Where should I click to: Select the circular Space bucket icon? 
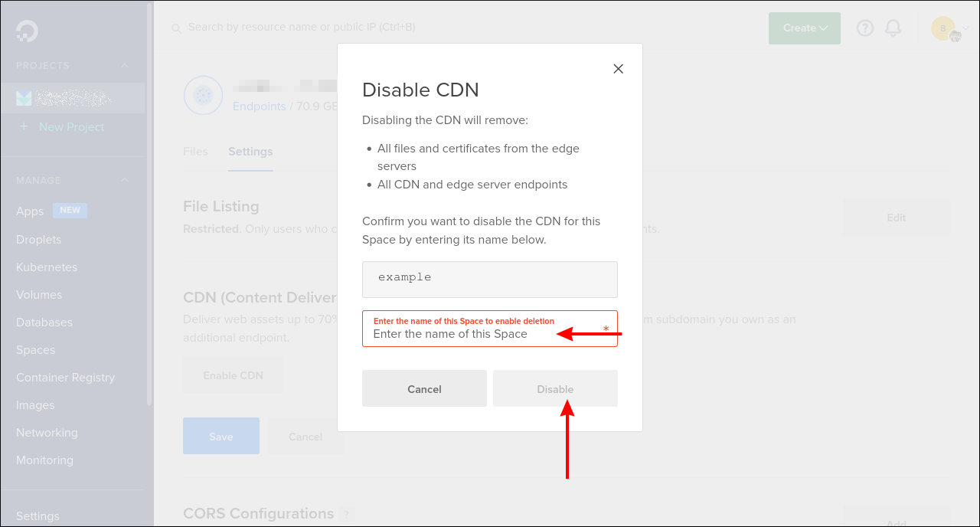click(x=202, y=95)
